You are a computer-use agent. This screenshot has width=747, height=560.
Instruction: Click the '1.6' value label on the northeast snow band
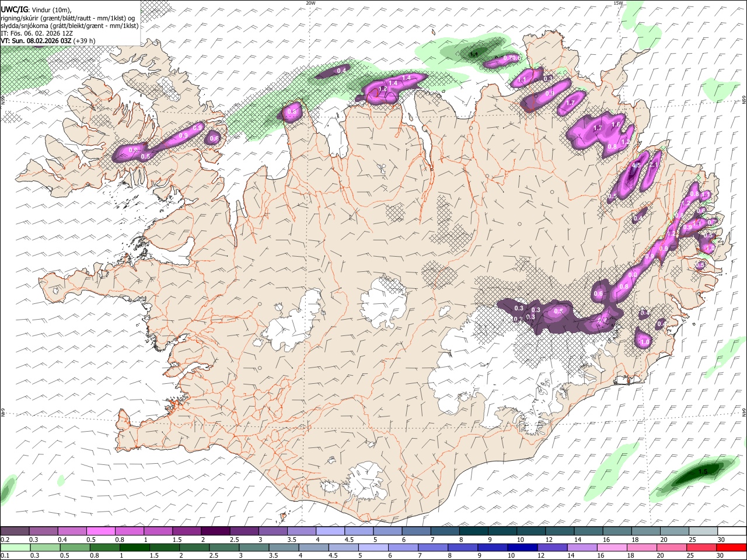click(615, 124)
